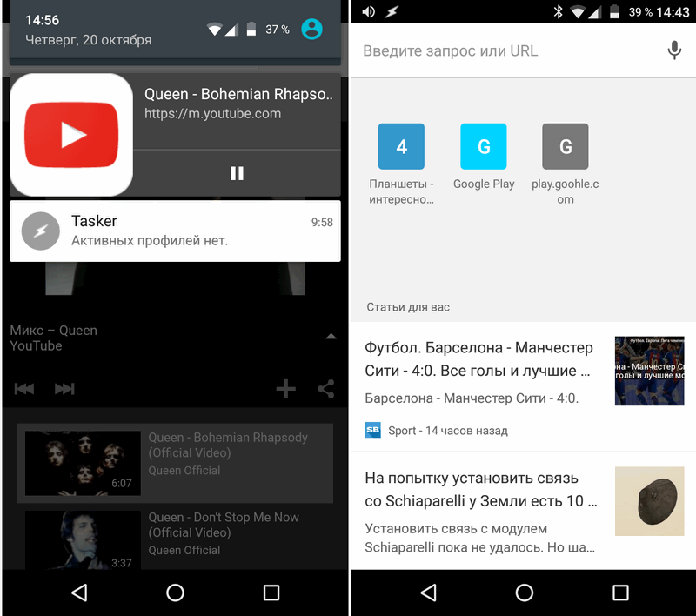Open the Планшеты - интересно shortcut tile

401,146
